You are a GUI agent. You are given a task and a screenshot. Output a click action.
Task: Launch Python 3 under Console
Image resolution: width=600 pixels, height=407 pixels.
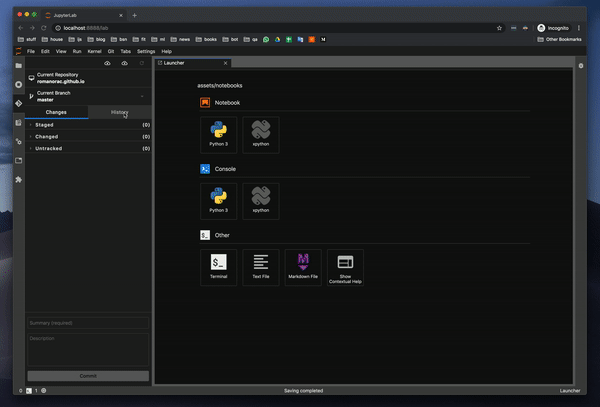(x=218, y=201)
